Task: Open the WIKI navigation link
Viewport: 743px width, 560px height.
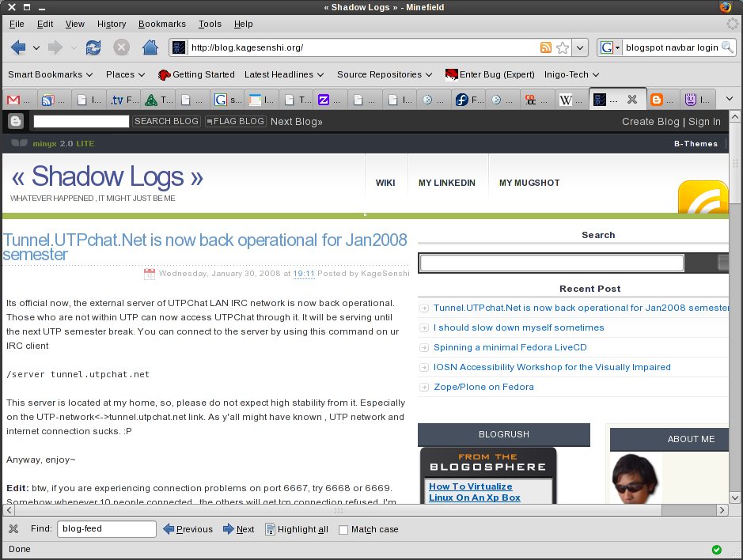Action: (385, 183)
